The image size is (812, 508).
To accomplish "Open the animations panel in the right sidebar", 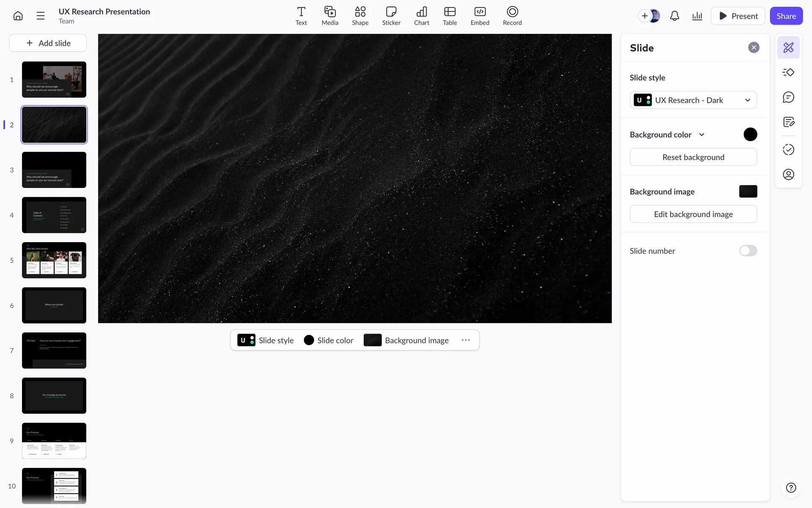I will point(788,72).
